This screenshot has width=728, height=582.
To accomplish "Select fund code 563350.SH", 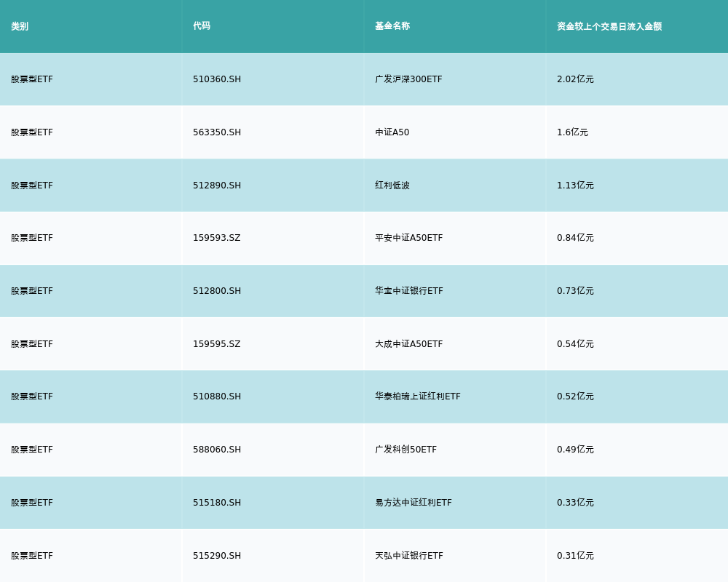I will pos(217,132).
